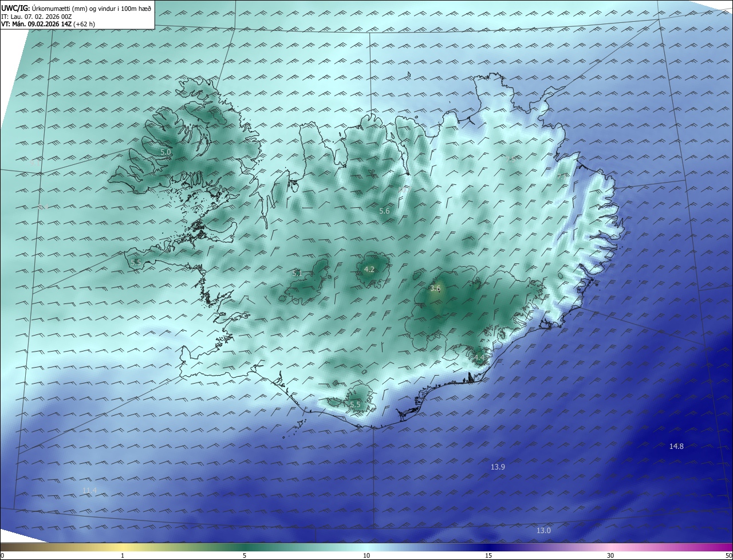733x560 pixels.
Task: Select the 13.0 value near the bottom edge
Action: (x=543, y=531)
